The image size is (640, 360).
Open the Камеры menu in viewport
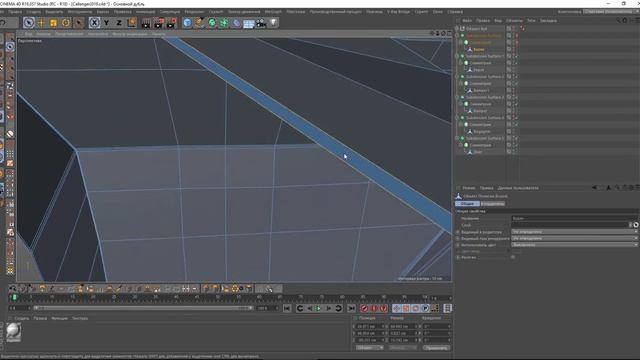point(43,34)
